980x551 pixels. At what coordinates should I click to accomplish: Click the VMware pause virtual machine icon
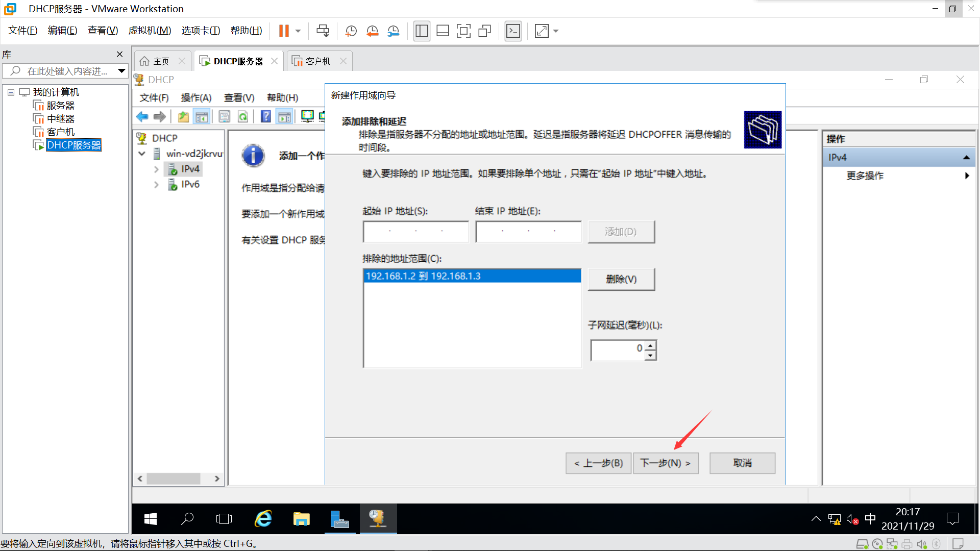(284, 31)
